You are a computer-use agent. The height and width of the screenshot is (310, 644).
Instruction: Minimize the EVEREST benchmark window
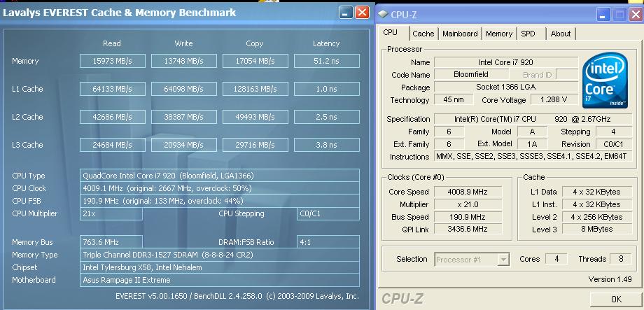coord(346,13)
